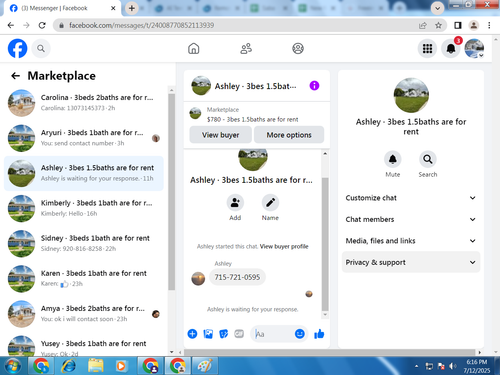The image size is (500, 375).
Task: Click large listing photo in info panel
Action: point(411,95)
